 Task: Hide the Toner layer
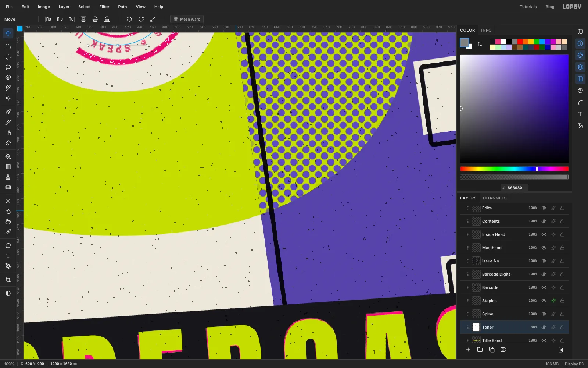(x=544, y=327)
